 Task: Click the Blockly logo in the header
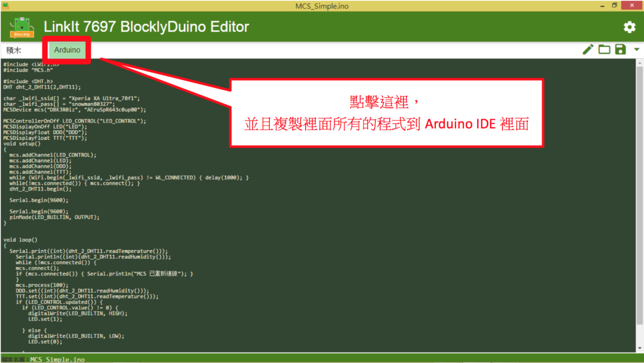tap(23, 27)
